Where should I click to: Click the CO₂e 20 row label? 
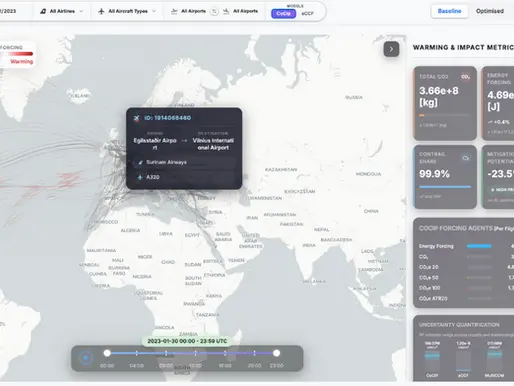[428, 267]
